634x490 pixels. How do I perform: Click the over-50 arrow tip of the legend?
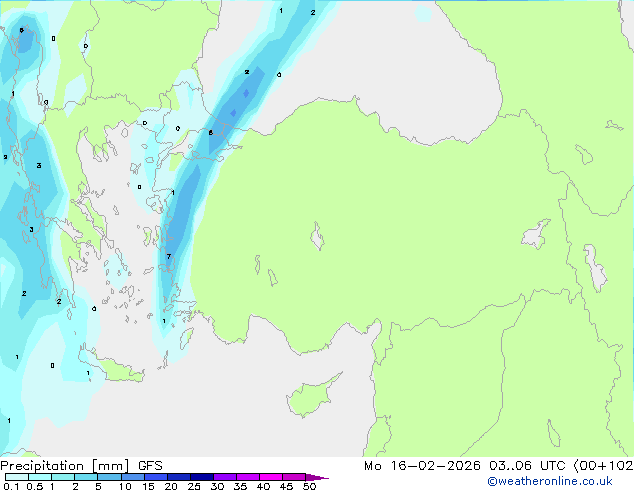(x=317, y=477)
